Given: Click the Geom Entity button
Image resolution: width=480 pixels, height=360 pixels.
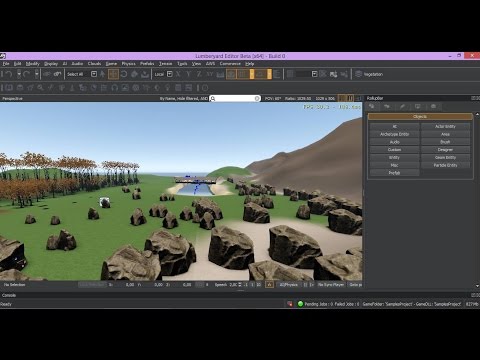Looking at the screenshot, I should (445, 157).
